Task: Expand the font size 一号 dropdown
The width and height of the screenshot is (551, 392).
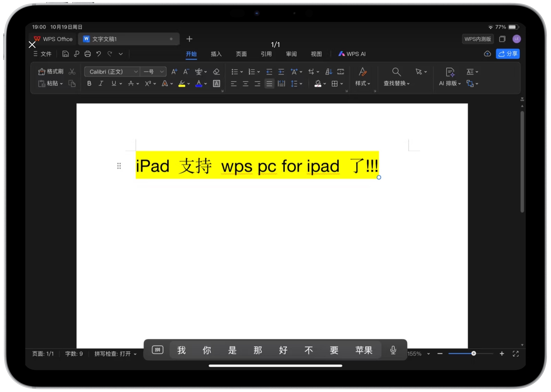Action: pos(162,72)
